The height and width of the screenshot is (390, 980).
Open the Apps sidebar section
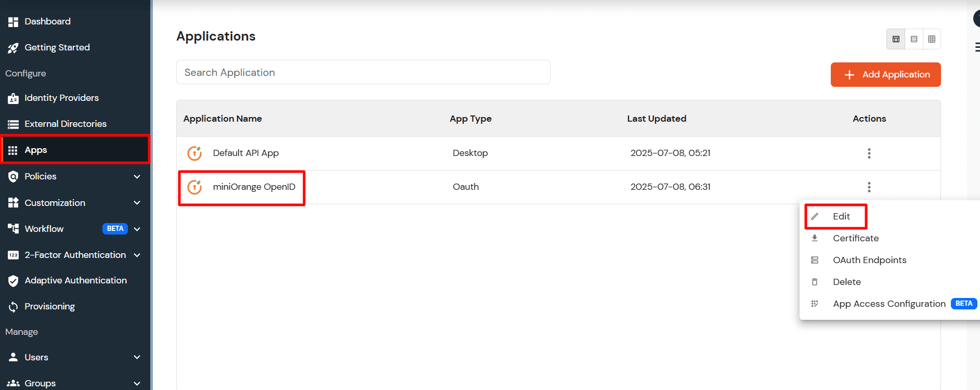[75, 150]
